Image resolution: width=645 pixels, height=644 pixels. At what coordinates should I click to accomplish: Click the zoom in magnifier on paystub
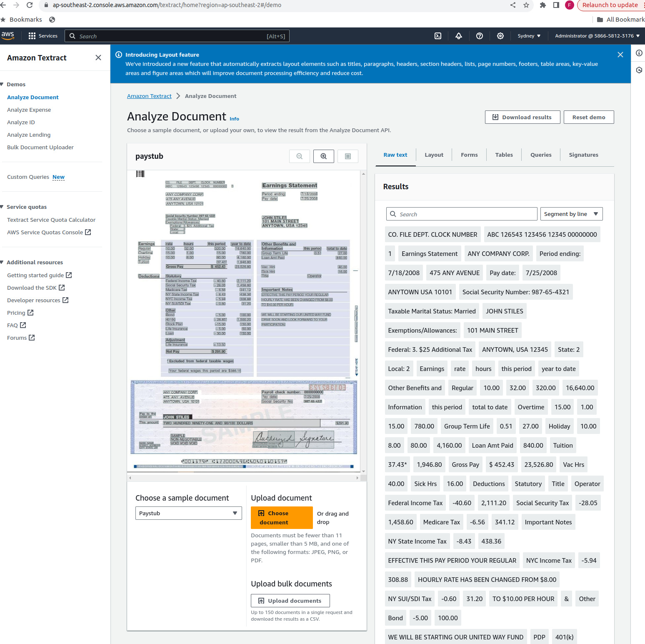[x=324, y=156]
